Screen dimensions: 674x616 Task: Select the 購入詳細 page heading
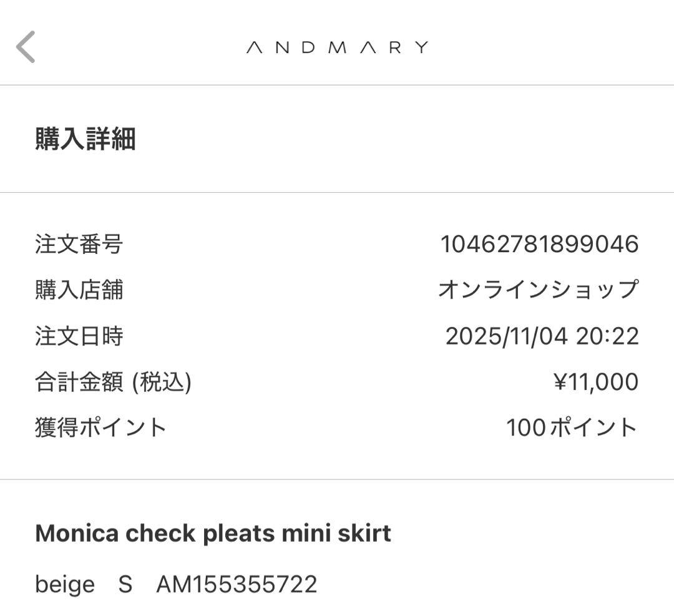85,139
